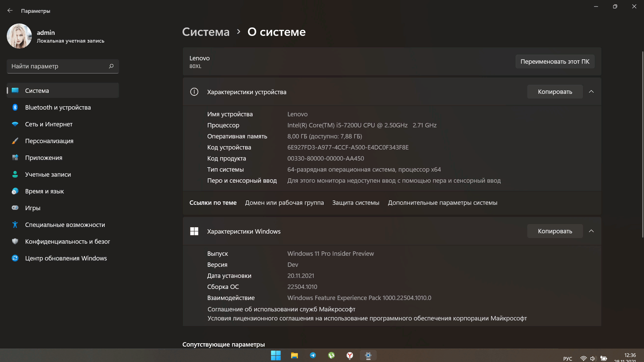This screenshot has height=362, width=644.
Task: Open 'Защита системы' link
Action: click(x=356, y=203)
